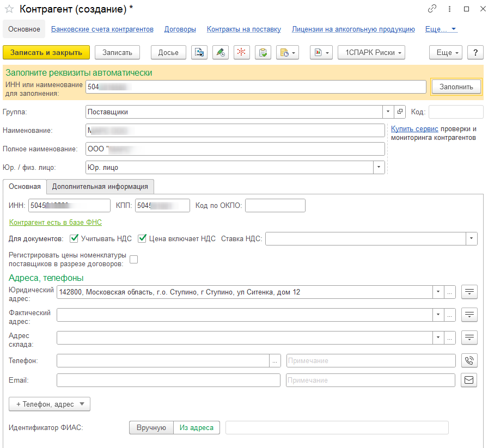Image resolution: width=488 pixels, height=448 pixels.
Task: Open the Юр. / физ. лицо dropdown
Action: [x=379, y=167]
